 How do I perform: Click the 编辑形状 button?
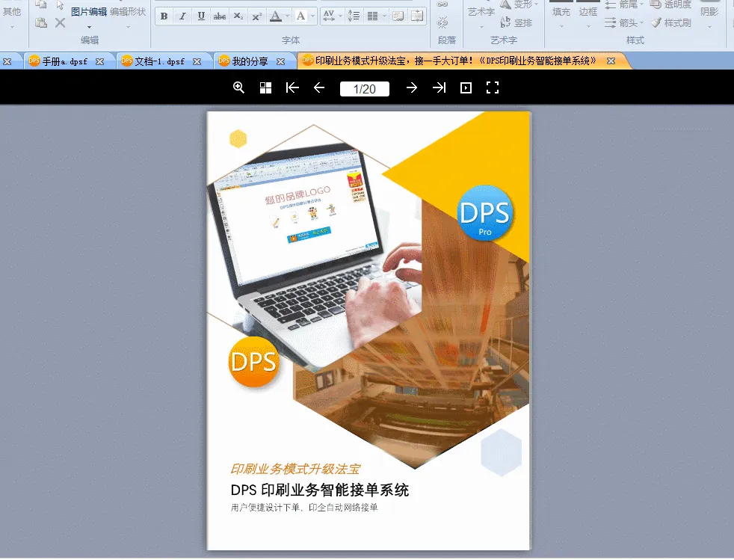(128, 12)
